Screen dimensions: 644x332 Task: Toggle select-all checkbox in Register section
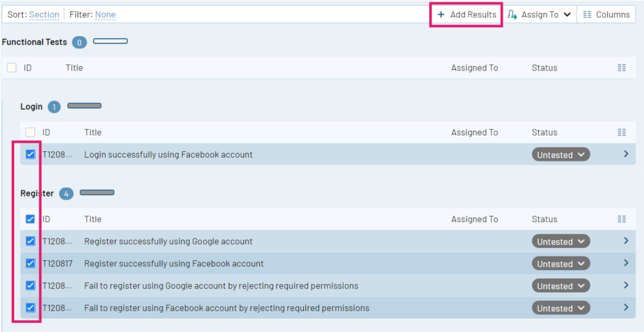30,219
